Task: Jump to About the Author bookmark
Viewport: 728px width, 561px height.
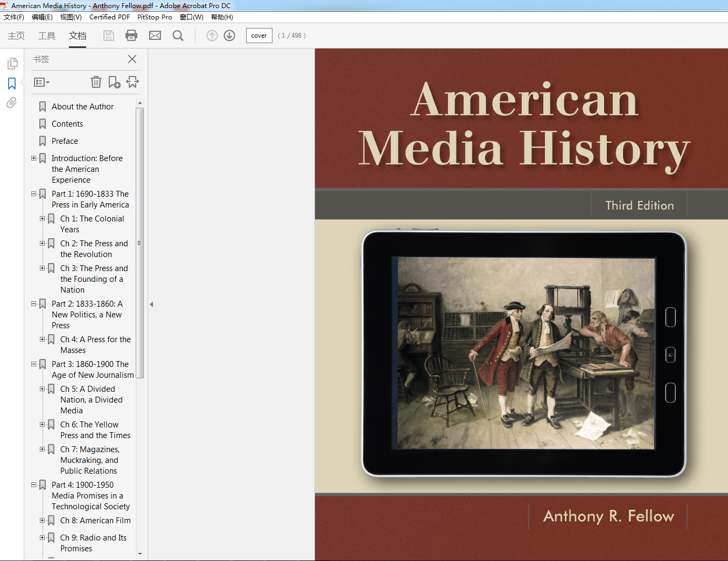Action: pos(83,107)
